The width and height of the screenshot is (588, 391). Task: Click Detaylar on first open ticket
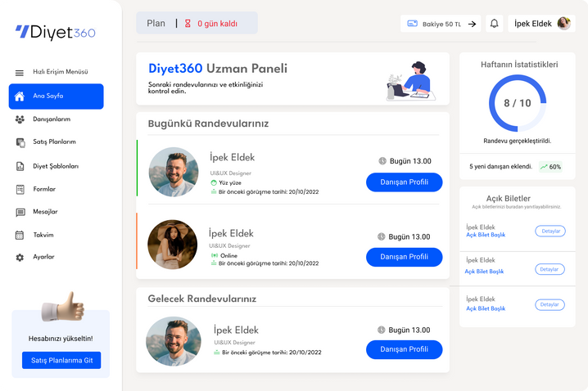550,231
